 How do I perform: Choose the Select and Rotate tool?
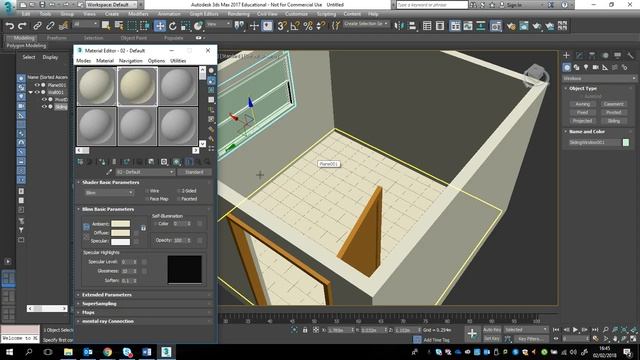click(x=173, y=26)
